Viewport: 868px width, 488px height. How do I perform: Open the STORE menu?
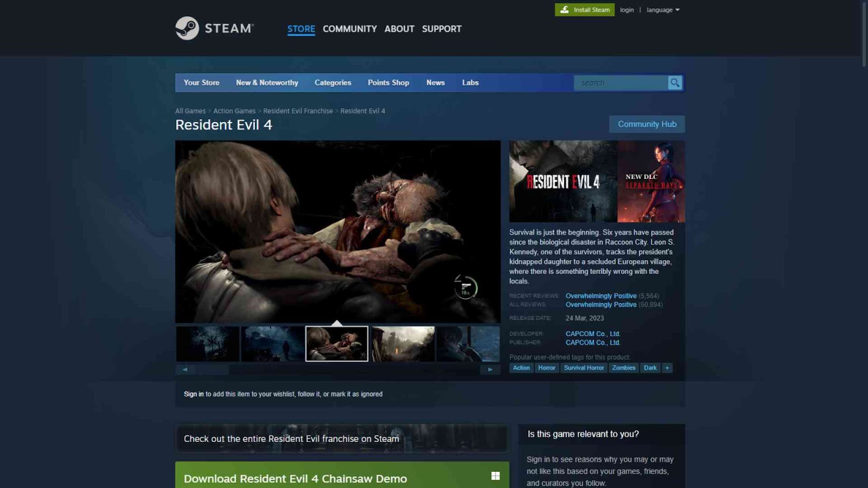point(301,29)
